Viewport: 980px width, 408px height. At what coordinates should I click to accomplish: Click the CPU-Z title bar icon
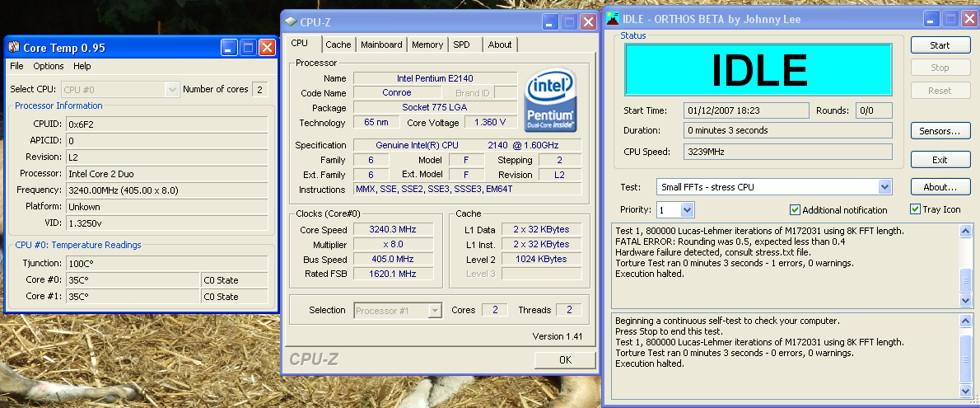(x=292, y=22)
